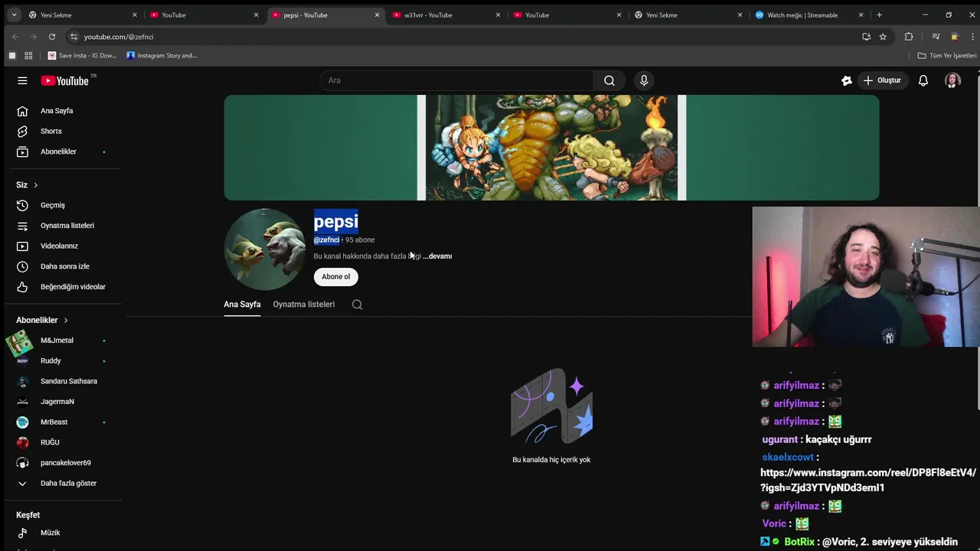
Task: Click the channel banner image
Action: point(551,148)
